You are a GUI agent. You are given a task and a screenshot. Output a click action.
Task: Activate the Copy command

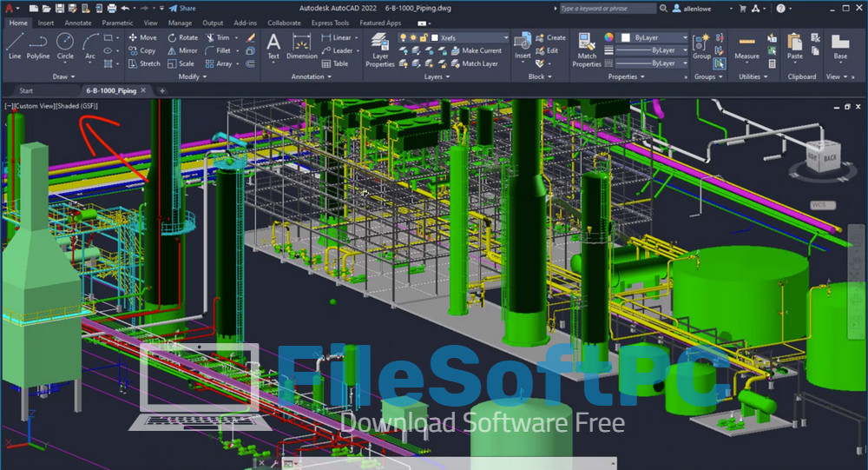coord(142,50)
